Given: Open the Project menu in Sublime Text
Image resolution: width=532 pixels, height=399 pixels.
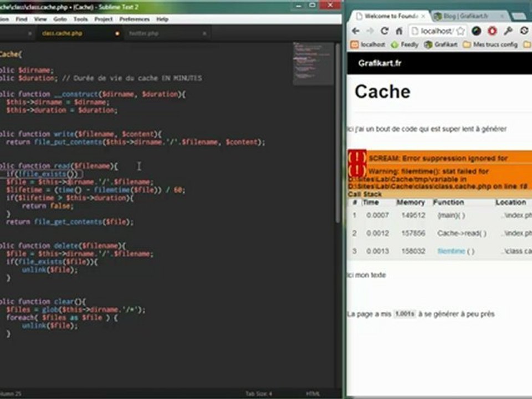Looking at the screenshot, I should (x=104, y=19).
